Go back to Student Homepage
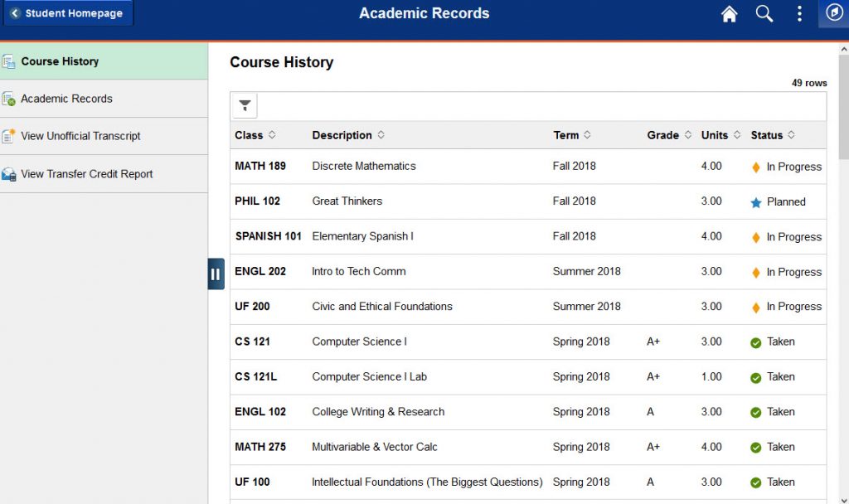The image size is (849, 504). (68, 13)
